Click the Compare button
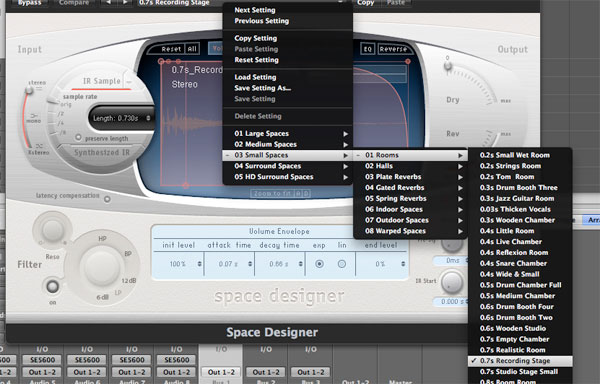 click(74, 3)
